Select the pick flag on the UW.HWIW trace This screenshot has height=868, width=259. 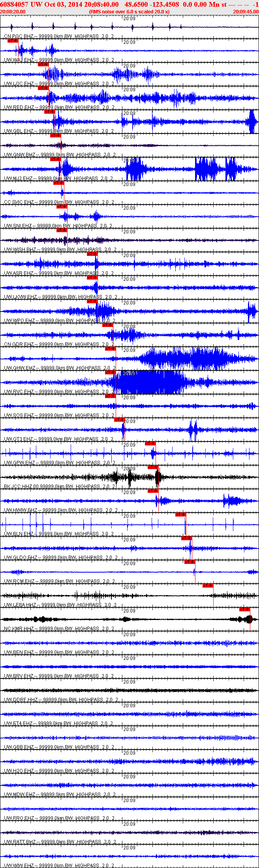(x=153, y=490)
